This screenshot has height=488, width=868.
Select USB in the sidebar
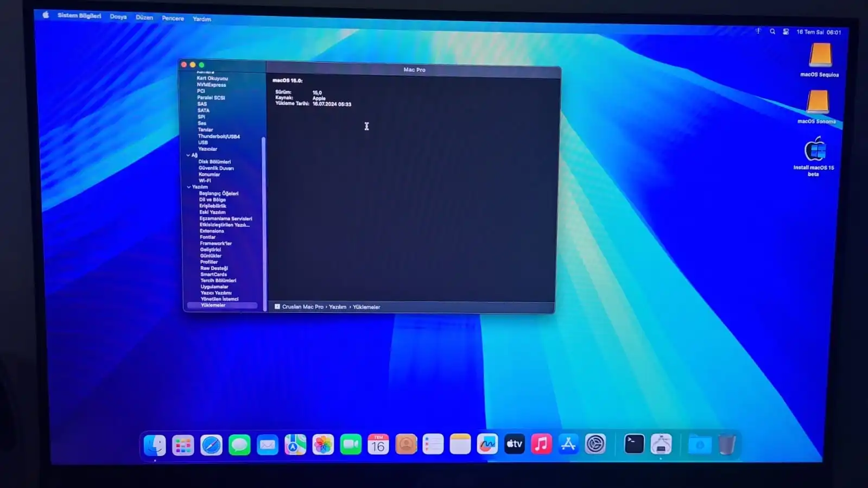203,143
